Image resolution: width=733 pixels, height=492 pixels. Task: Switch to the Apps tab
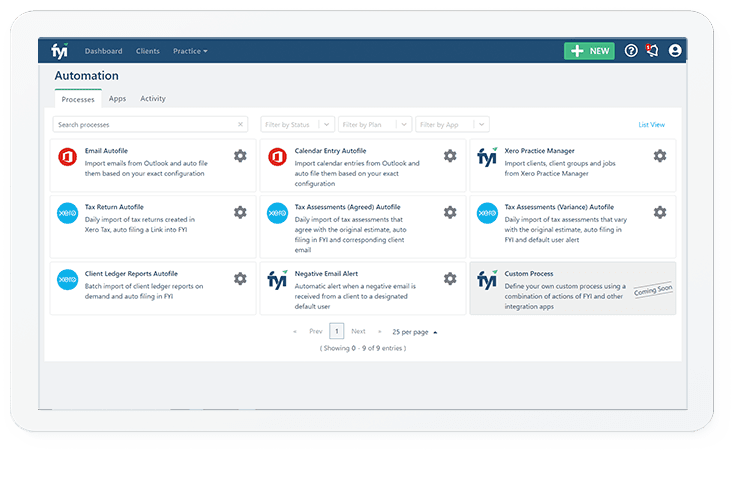pyautogui.click(x=117, y=99)
